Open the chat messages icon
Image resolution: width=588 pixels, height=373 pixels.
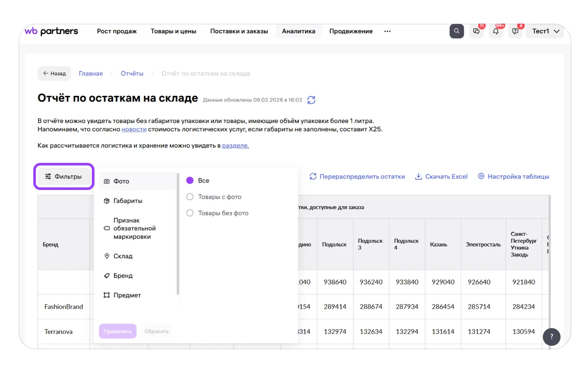click(476, 32)
